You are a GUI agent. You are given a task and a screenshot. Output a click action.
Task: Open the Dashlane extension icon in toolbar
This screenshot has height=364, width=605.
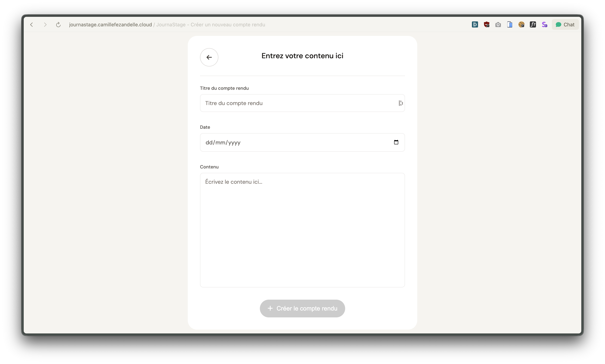pos(475,24)
